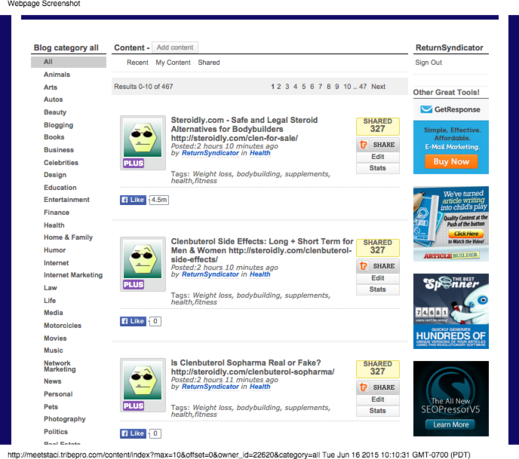The height and width of the screenshot is (459, 519).
Task: Select the Motorcicles category
Action: pos(63,326)
